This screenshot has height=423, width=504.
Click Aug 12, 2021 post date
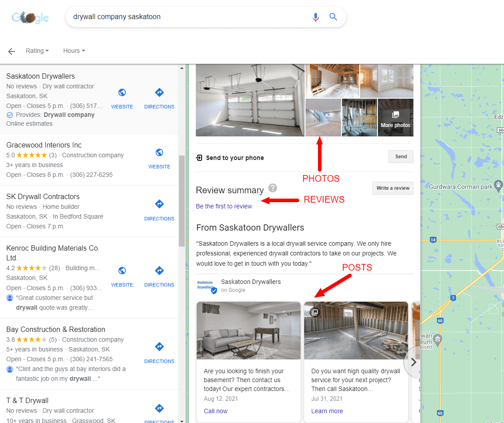pyautogui.click(x=221, y=399)
